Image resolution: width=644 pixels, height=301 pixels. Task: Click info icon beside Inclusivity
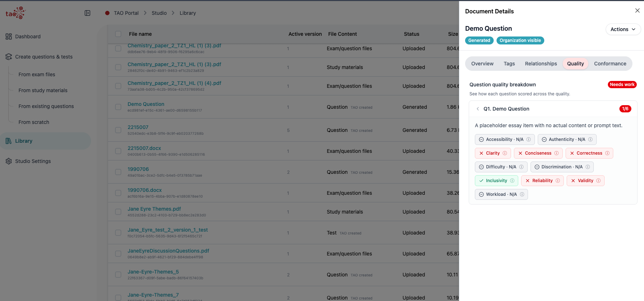coord(512,181)
